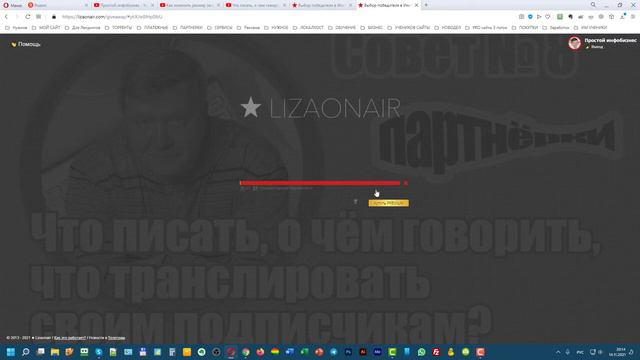Image resolution: width=640 pixels, height=360 pixels.
Task: Open FileZilla from the taskbar
Action: tap(436, 352)
